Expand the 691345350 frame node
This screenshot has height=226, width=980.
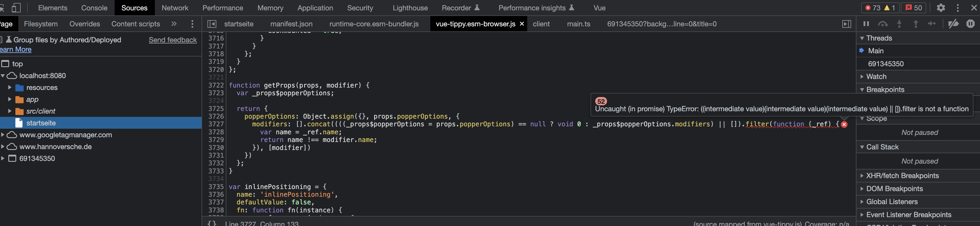pyautogui.click(x=3, y=158)
